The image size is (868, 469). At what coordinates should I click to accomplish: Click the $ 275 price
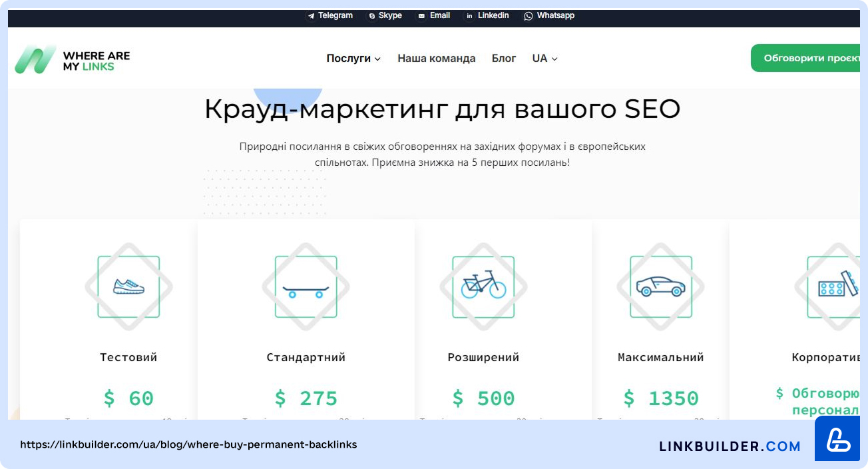306,398
